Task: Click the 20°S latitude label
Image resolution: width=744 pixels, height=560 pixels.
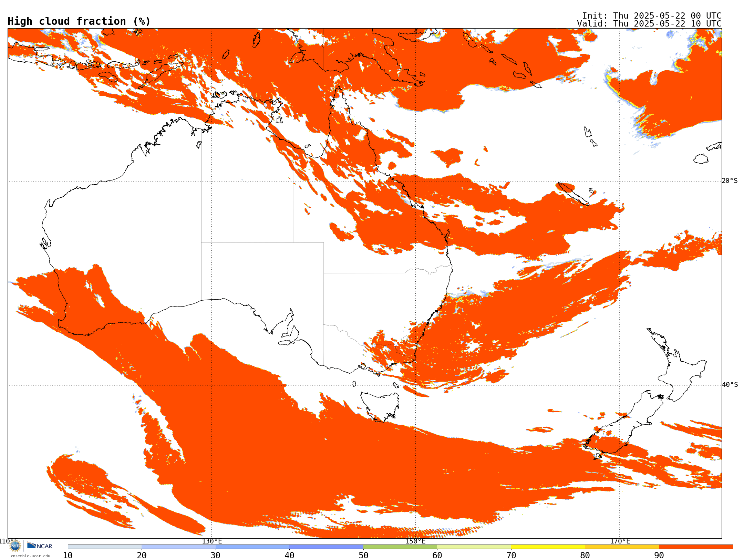Action: 730,181
